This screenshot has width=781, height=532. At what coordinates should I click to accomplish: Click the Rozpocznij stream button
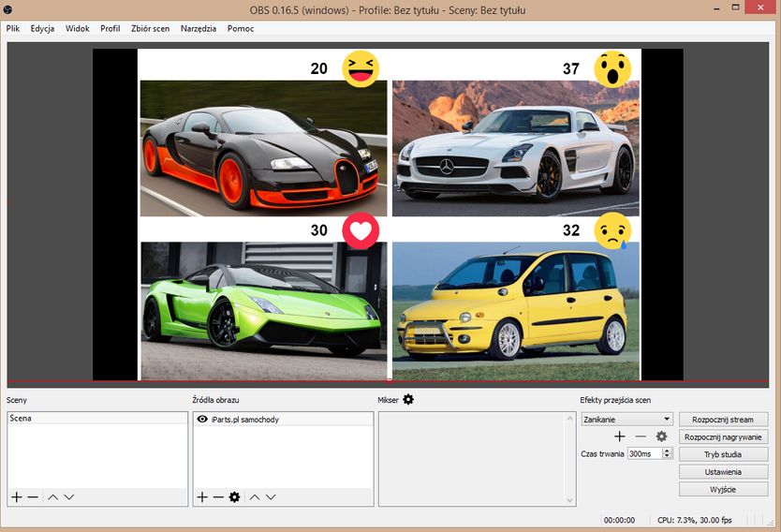click(x=724, y=420)
